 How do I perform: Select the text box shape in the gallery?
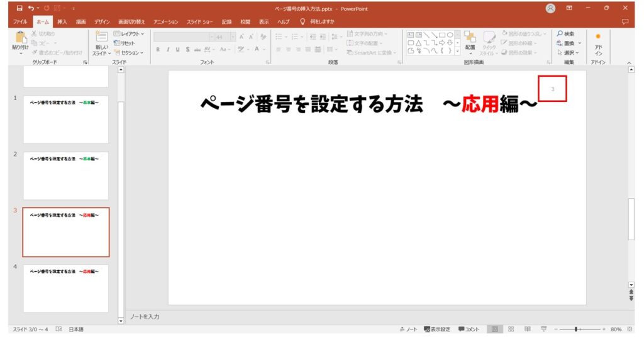click(411, 35)
